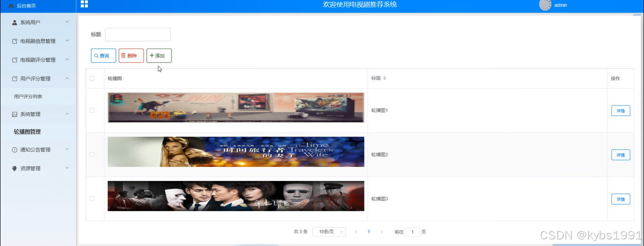Click the 操作 column header
This screenshot has height=246, width=644.
pos(615,78)
